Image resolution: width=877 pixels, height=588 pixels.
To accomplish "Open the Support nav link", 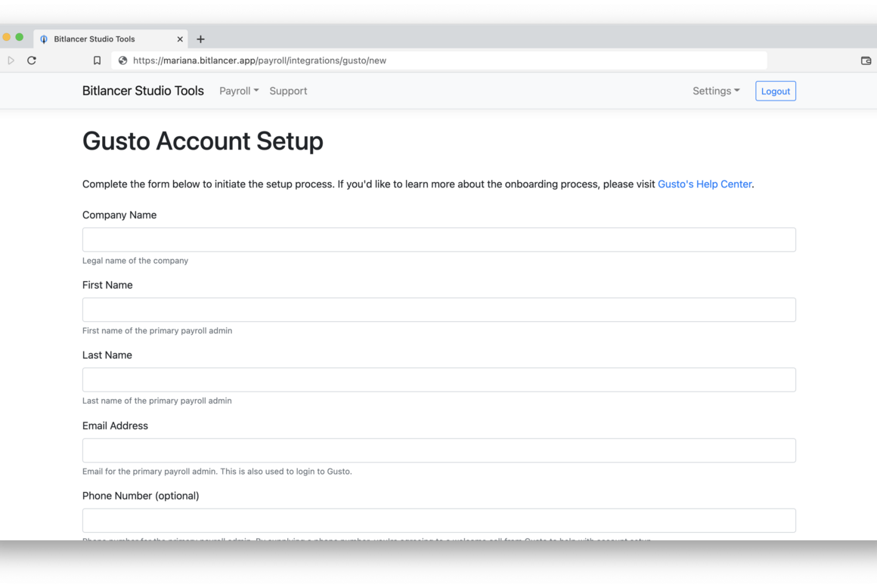I will click(x=288, y=91).
